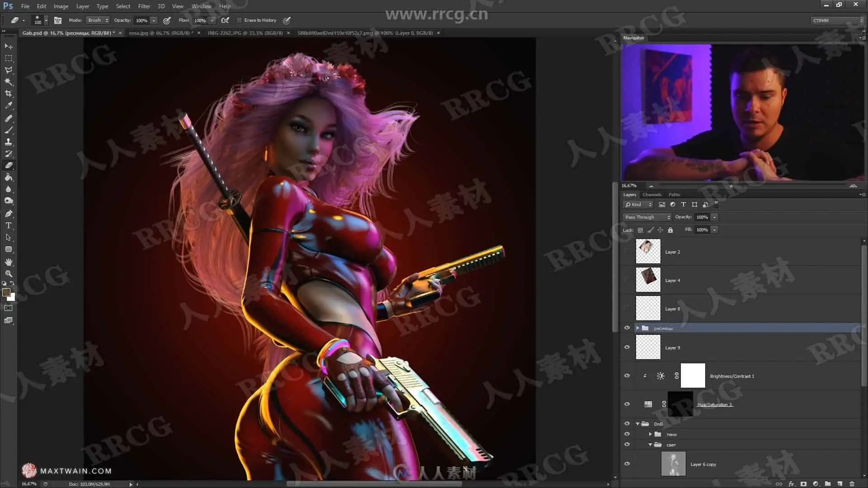Create new adjustment layer icon
868x488 pixels.
[816, 483]
